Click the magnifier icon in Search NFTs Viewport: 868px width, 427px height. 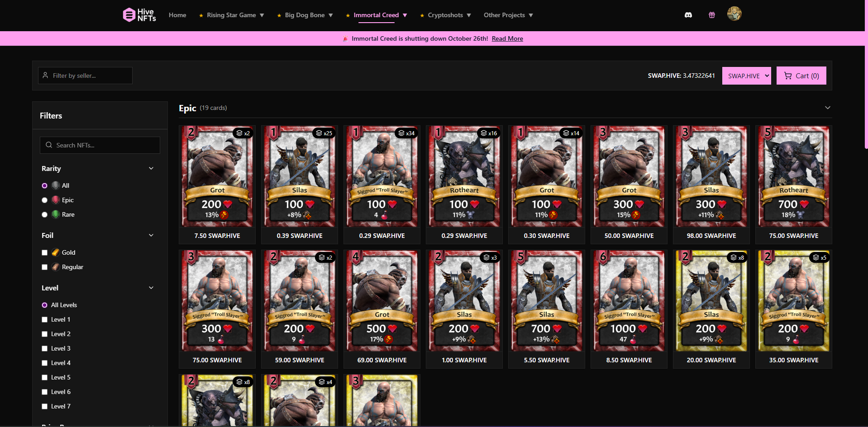coord(49,145)
